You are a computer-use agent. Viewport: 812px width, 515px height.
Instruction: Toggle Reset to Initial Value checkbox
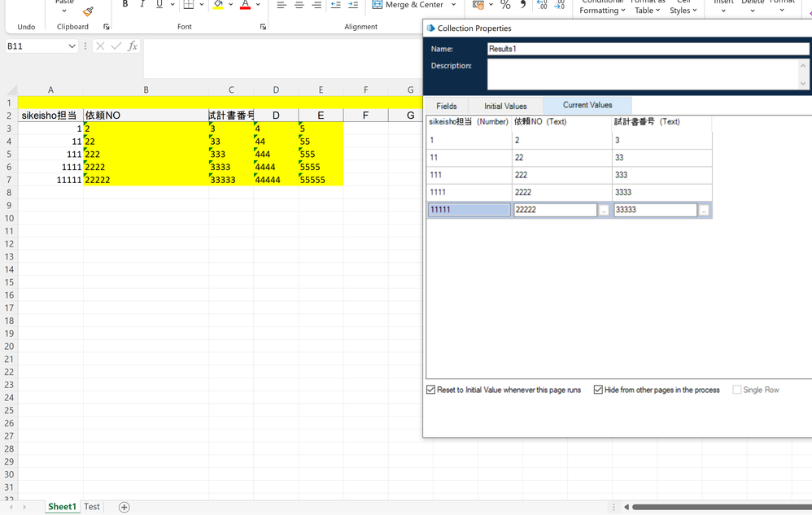click(431, 390)
